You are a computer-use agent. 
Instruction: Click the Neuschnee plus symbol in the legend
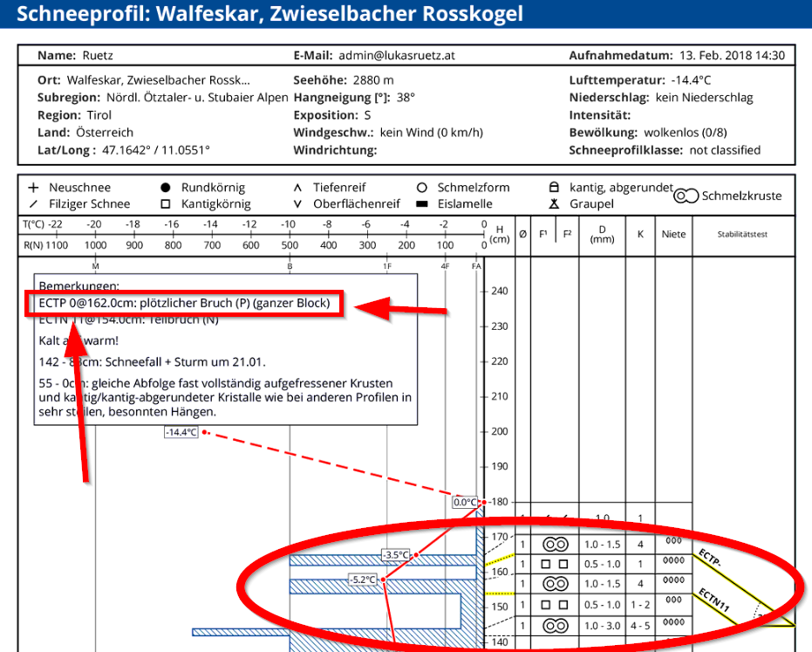[33, 188]
